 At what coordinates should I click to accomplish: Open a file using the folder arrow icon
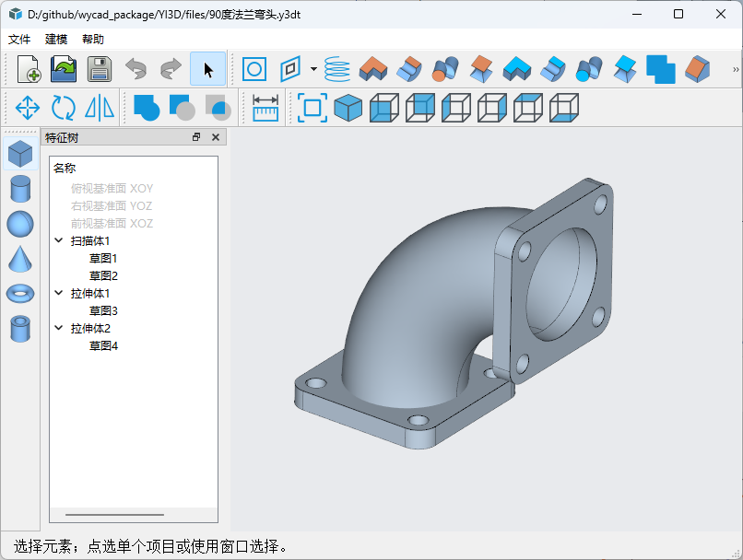click(x=64, y=69)
